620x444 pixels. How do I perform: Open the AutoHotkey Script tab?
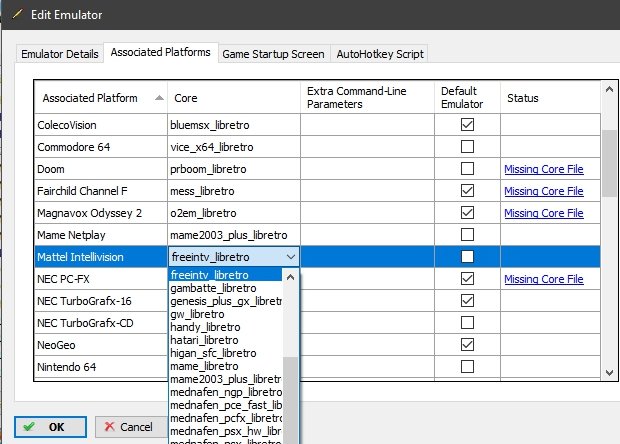coord(380,54)
